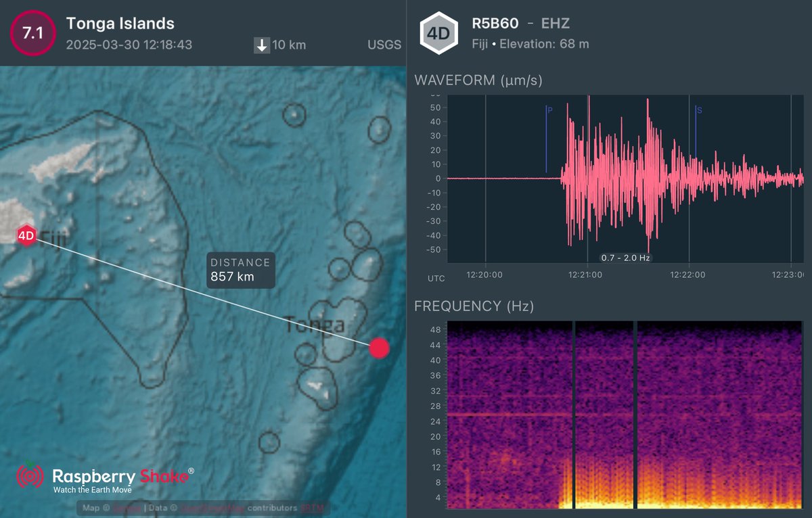
Task: Click the 4D station marker on the map
Action: point(27,235)
